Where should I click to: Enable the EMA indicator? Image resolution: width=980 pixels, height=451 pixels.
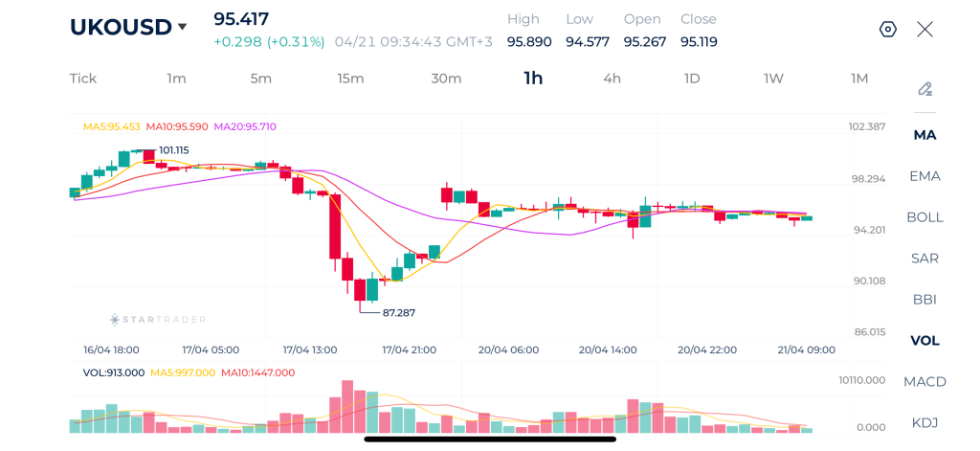tap(924, 176)
